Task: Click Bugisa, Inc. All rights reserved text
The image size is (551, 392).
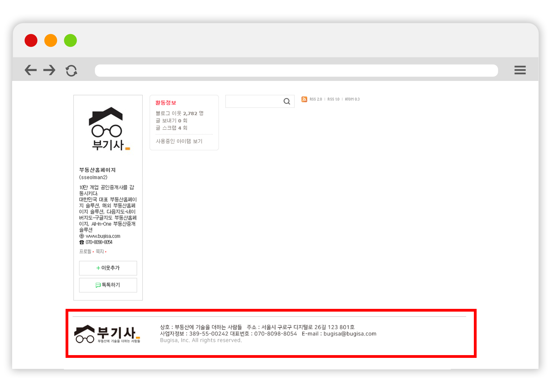Action: tap(201, 340)
